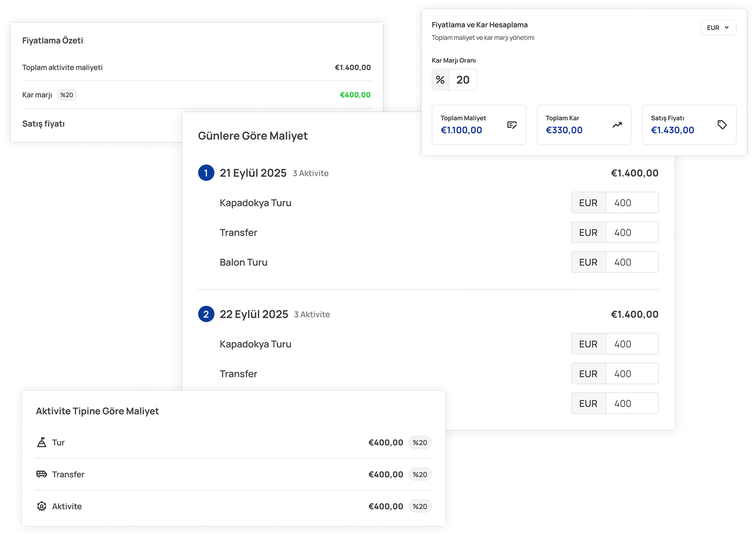Click the trending arrow icon in Toplam Kar card

(x=617, y=125)
